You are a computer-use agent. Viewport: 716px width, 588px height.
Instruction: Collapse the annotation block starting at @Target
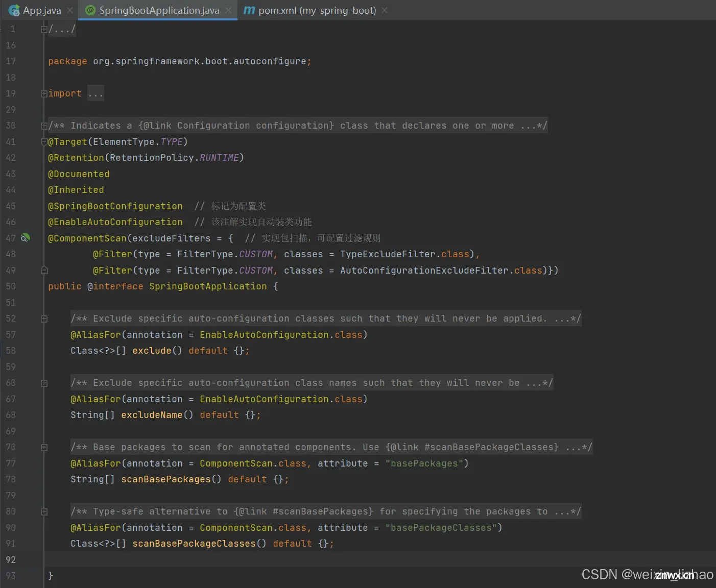click(x=44, y=142)
